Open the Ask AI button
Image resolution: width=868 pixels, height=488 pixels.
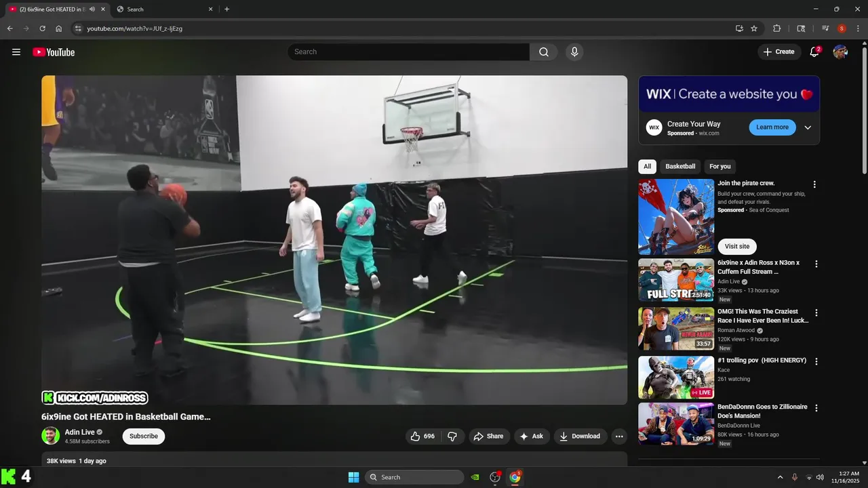tap(532, 436)
